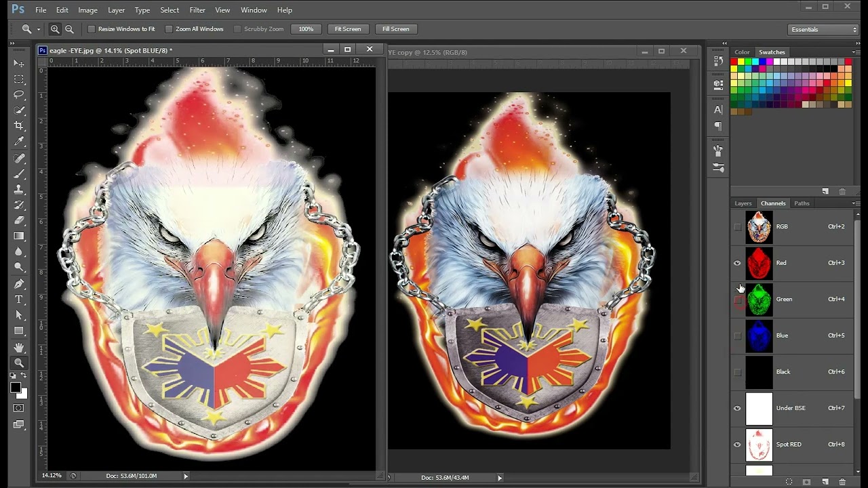
Task: Show the RGB composite channel visibility
Action: [x=738, y=226]
